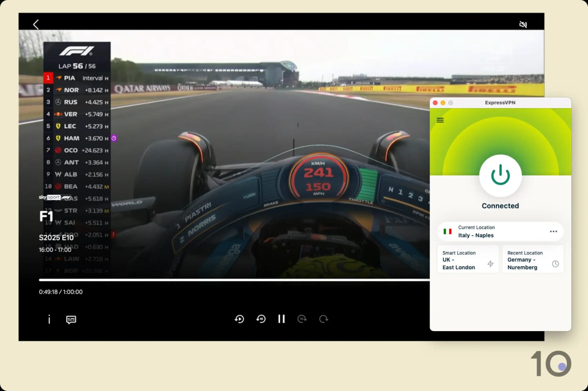Click the 'Connected' status text
Screen dimensions: 588x391
pos(501,206)
